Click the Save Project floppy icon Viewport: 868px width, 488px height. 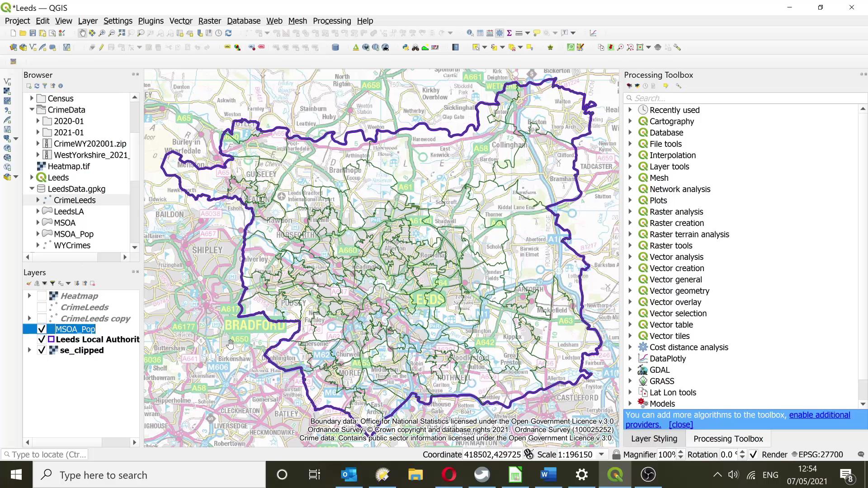[x=33, y=33]
